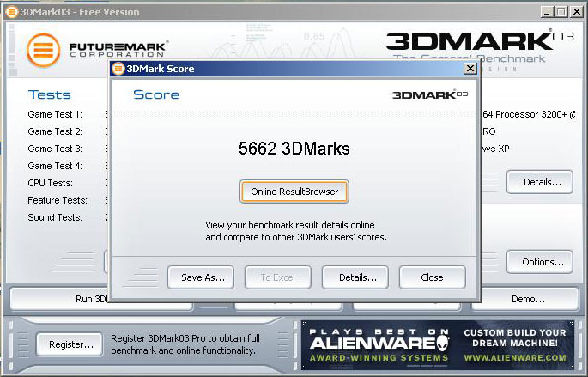This screenshot has width=588, height=377.
Task: Click the Run 3DMark button
Action: point(60,299)
